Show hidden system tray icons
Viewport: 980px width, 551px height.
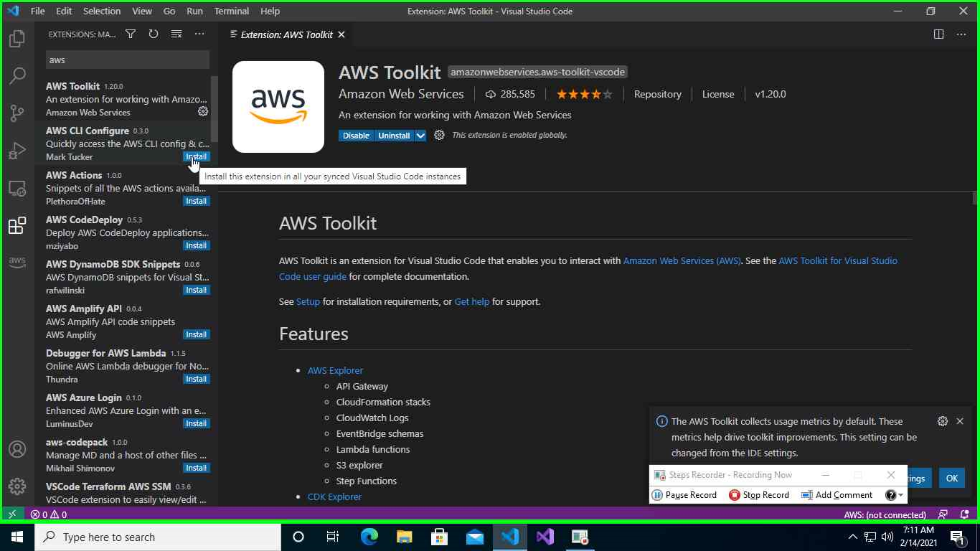[853, 537]
